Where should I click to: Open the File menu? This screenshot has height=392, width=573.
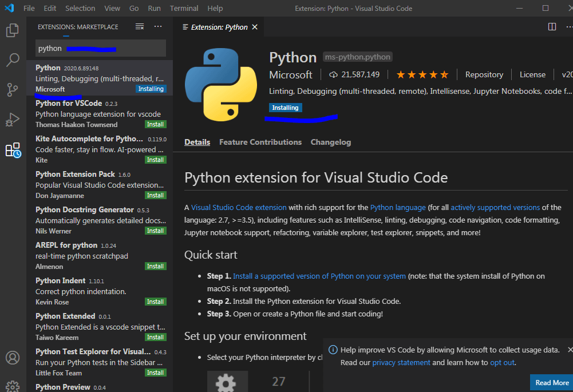[x=29, y=8]
